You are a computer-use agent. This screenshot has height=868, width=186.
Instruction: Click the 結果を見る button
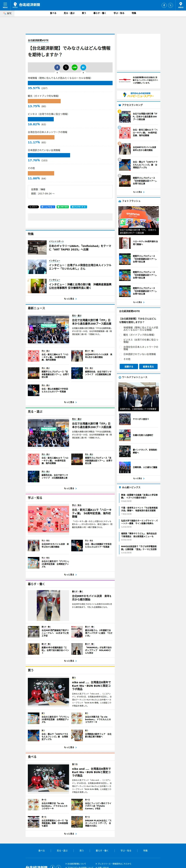click(x=148, y=367)
